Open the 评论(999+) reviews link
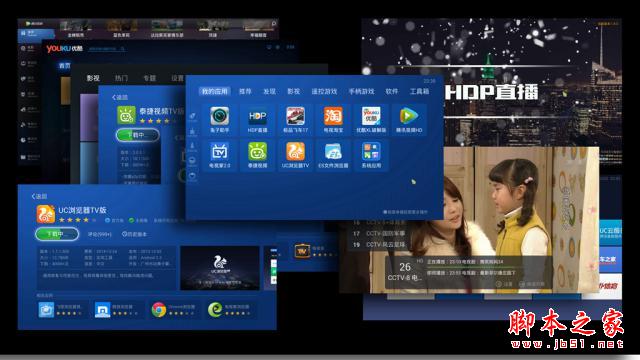 click(100, 234)
